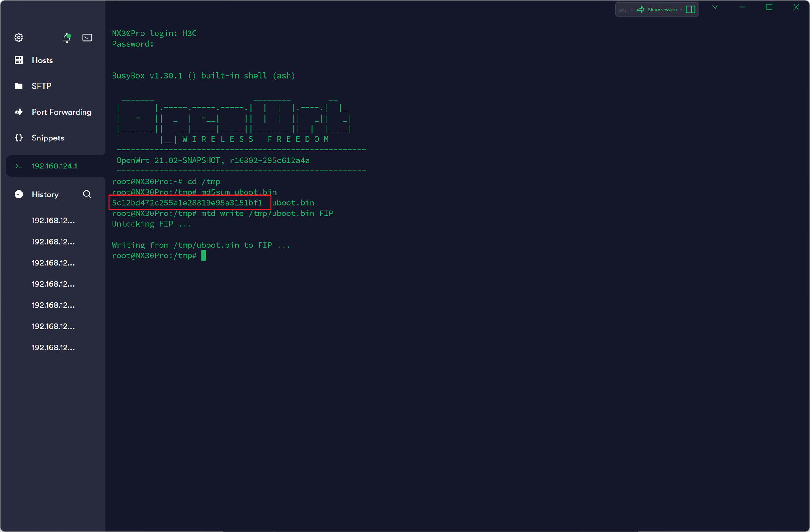Click the Hosts icon in sidebar

pos(18,60)
